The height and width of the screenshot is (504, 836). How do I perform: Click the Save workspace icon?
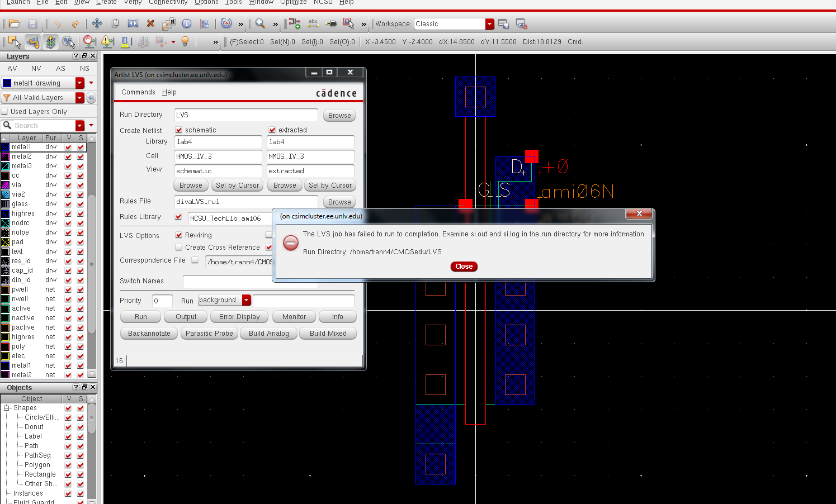coord(503,24)
